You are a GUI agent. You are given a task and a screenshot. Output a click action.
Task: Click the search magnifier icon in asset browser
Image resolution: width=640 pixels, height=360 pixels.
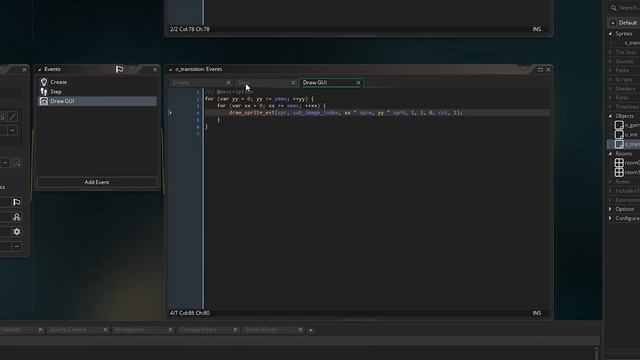click(613, 8)
